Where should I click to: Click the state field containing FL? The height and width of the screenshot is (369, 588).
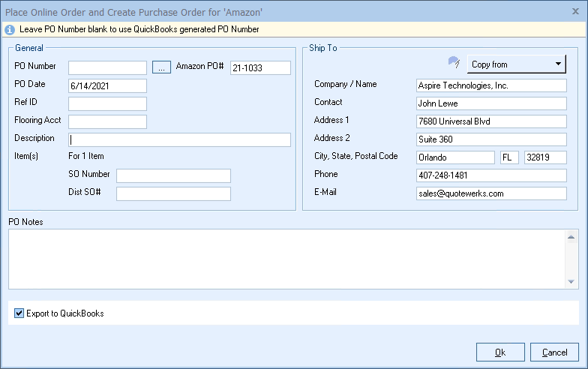point(509,157)
